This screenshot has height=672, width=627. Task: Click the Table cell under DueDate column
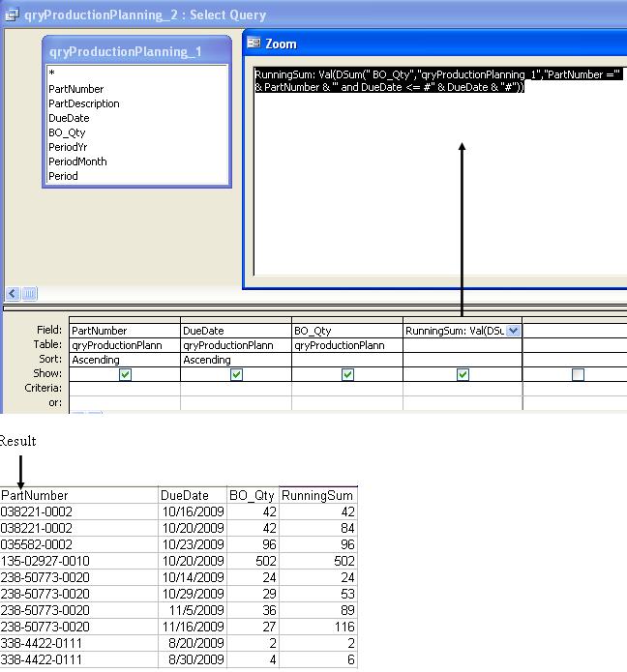click(236, 345)
